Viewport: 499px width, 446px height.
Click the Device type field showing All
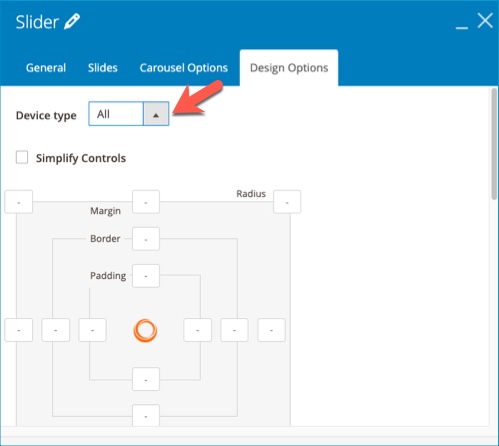click(x=116, y=114)
